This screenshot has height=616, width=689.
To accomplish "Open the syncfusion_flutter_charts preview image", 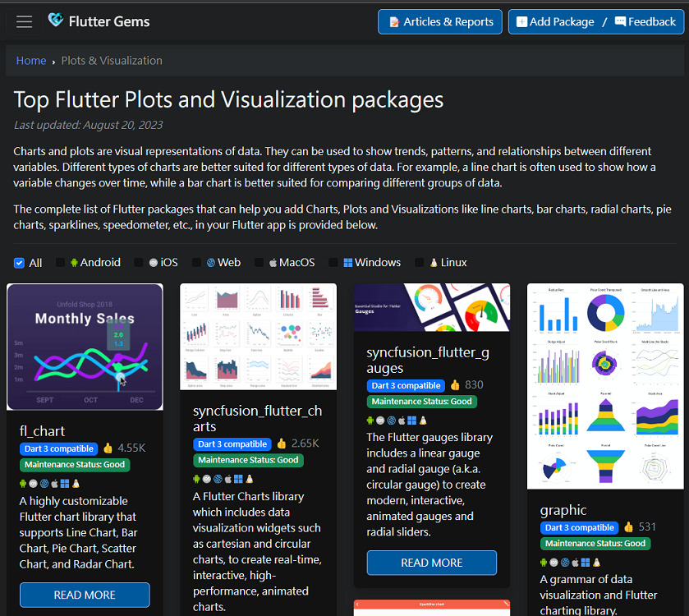I will click(x=259, y=337).
